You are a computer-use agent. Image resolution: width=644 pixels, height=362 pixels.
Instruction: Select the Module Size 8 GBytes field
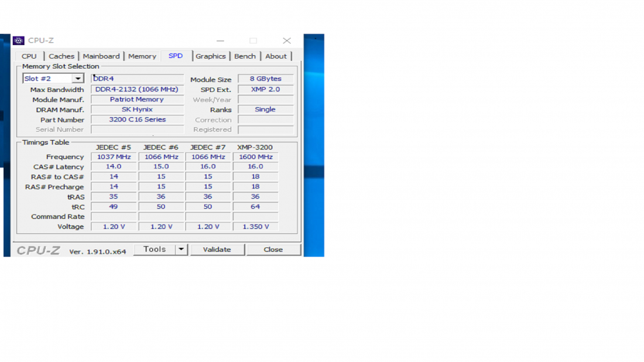point(265,79)
